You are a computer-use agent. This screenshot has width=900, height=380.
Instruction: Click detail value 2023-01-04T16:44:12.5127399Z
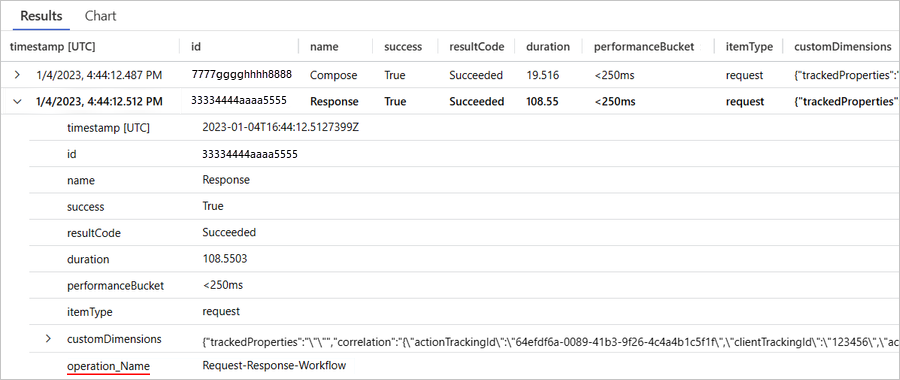tap(281, 127)
